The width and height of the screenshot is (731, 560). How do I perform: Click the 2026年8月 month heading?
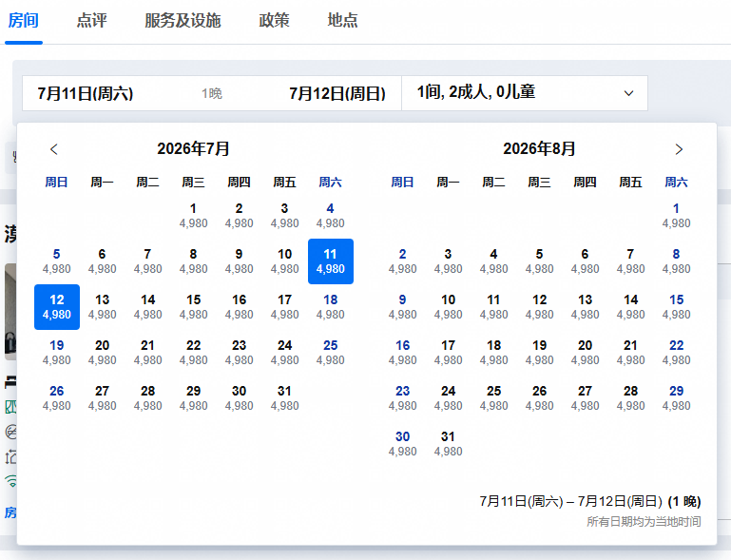coord(539,148)
